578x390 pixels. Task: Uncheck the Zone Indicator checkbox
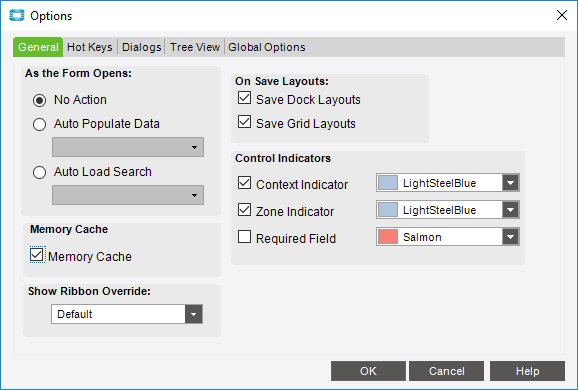click(x=244, y=209)
